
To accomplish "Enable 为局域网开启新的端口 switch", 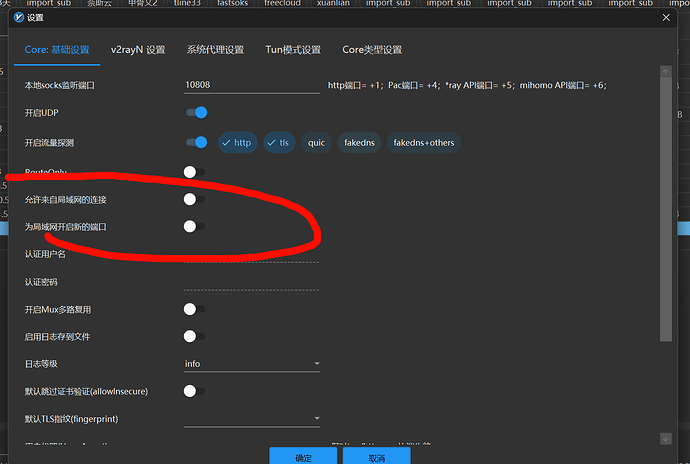I will [x=194, y=226].
